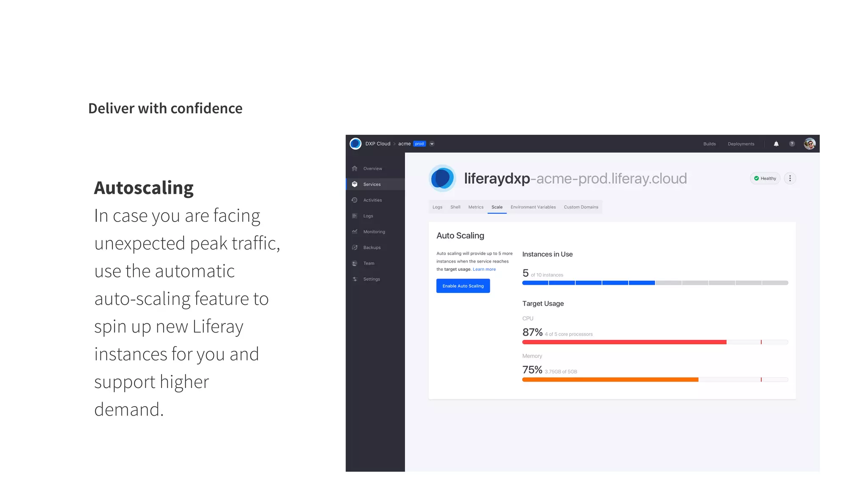
Task: Click the Logs icon in sidebar
Action: [x=355, y=216]
